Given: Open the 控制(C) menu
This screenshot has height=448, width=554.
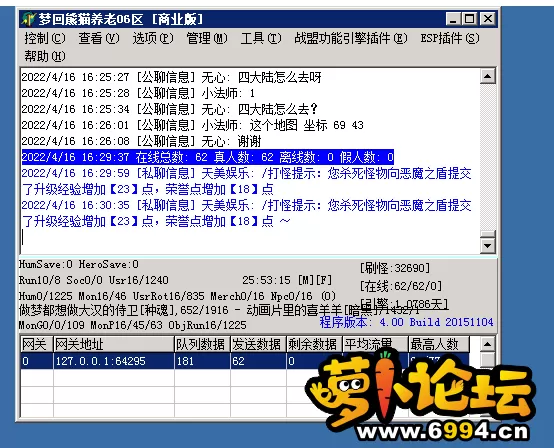Looking at the screenshot, I should pos(45,38).
